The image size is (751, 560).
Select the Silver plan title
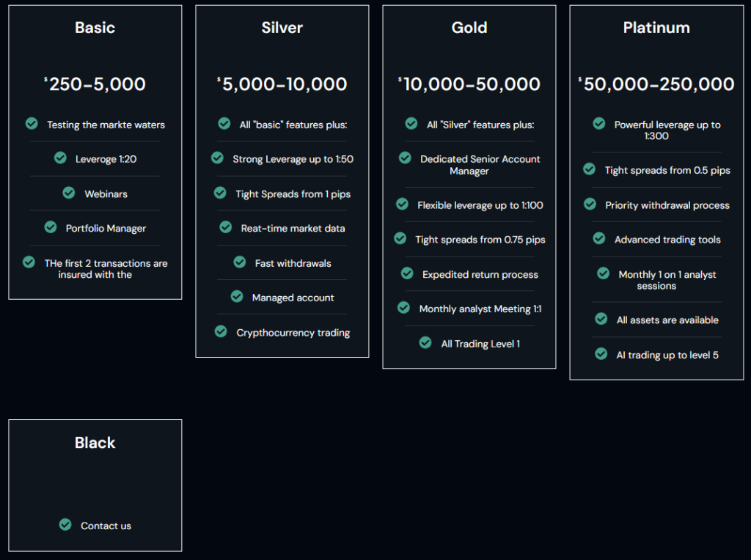(282, 28)
